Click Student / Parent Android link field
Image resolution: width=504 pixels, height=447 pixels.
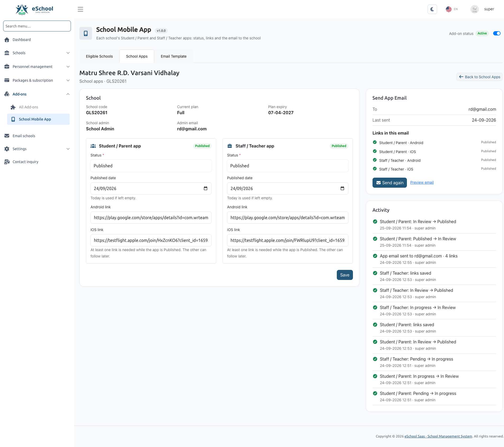click(x=151, y=218)
